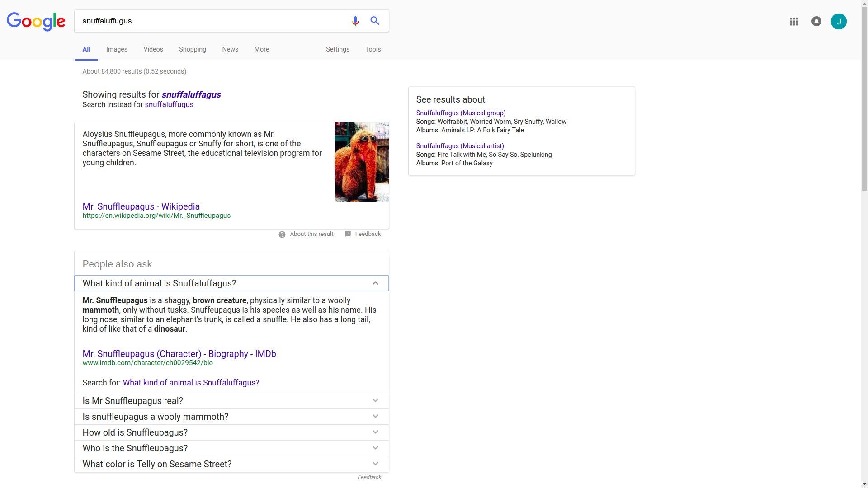Follow corrected spelling link snuffaluffagus
Viewport: 868px width, 488px height.
click(191, 94)
